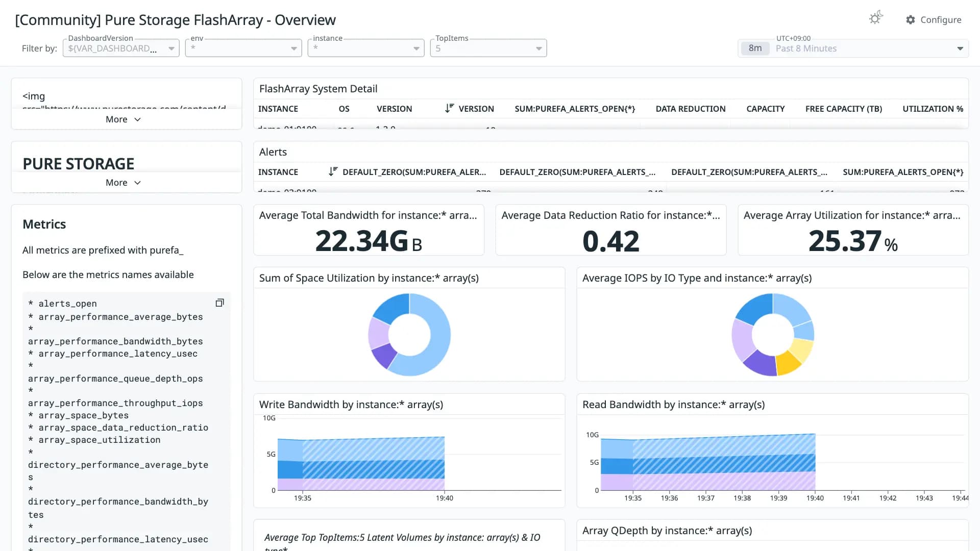This screenshot has width=980, height=551.
Task: Click the Metrics heading
Action: 44,224
